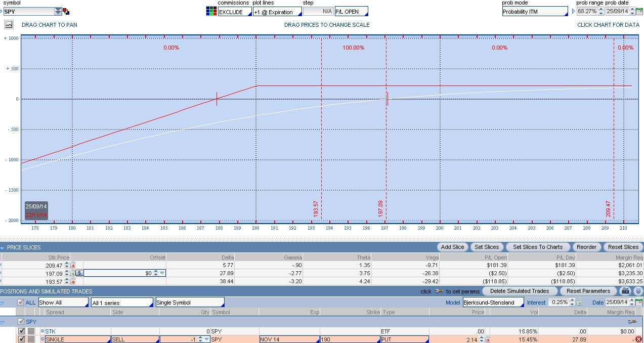Click the play arrow before prob range
The width and height of the screenshot is (644, 343).
(573, 11)
